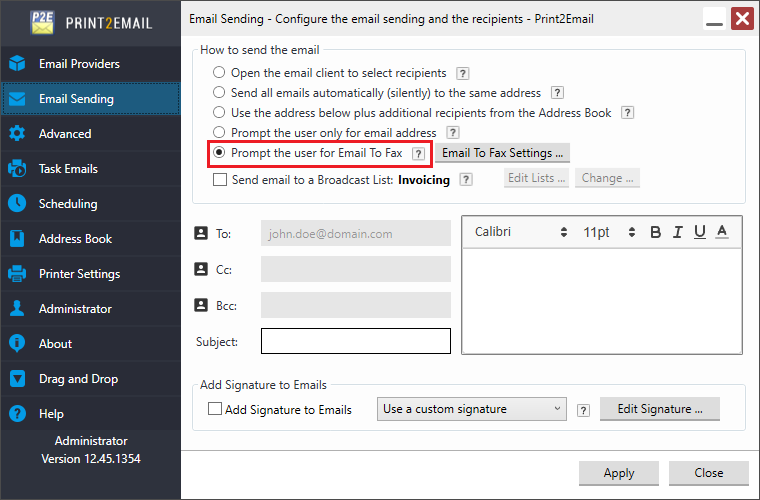Apply Underline formatting in editor

(700, 232)
